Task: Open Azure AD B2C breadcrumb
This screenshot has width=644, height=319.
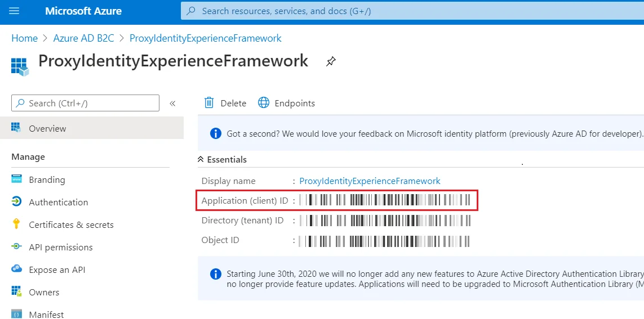Action: (x=84, y=38)
